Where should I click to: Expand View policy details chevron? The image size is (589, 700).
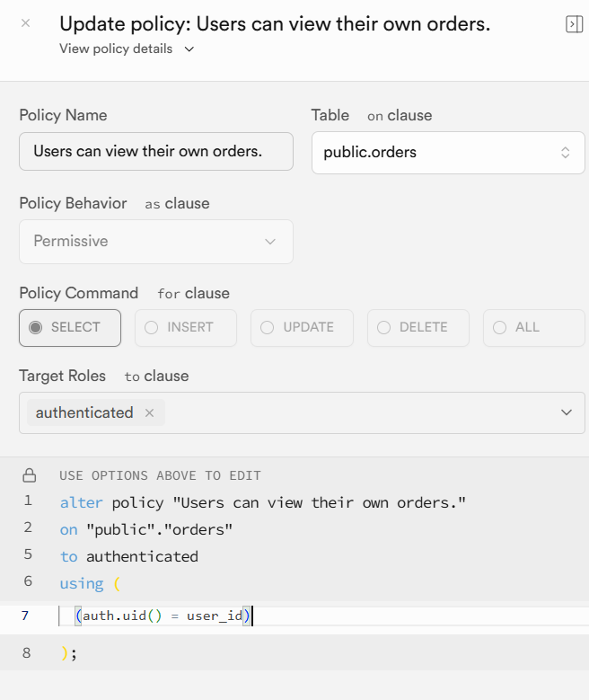point(189,49)
